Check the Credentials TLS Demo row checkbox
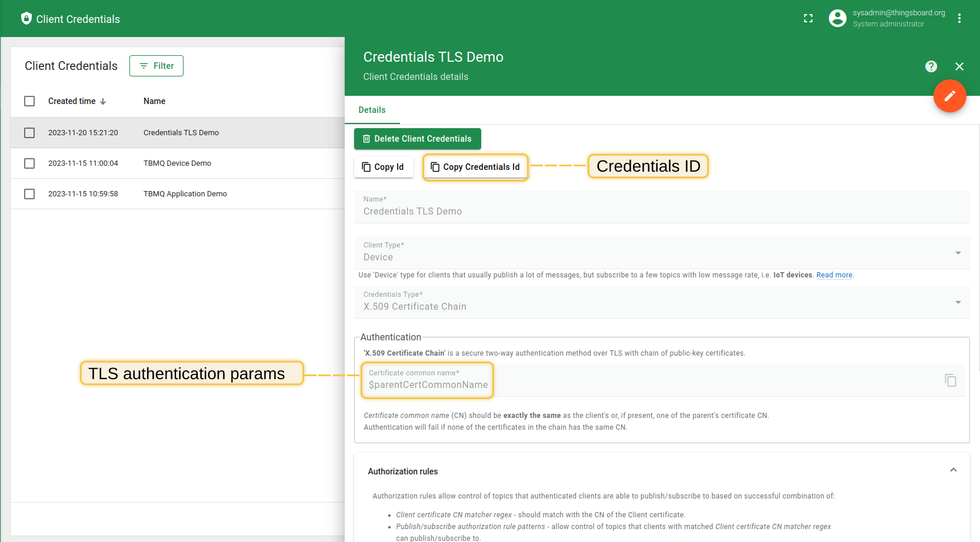Screen dimensions: 980x542 [29, 133]
